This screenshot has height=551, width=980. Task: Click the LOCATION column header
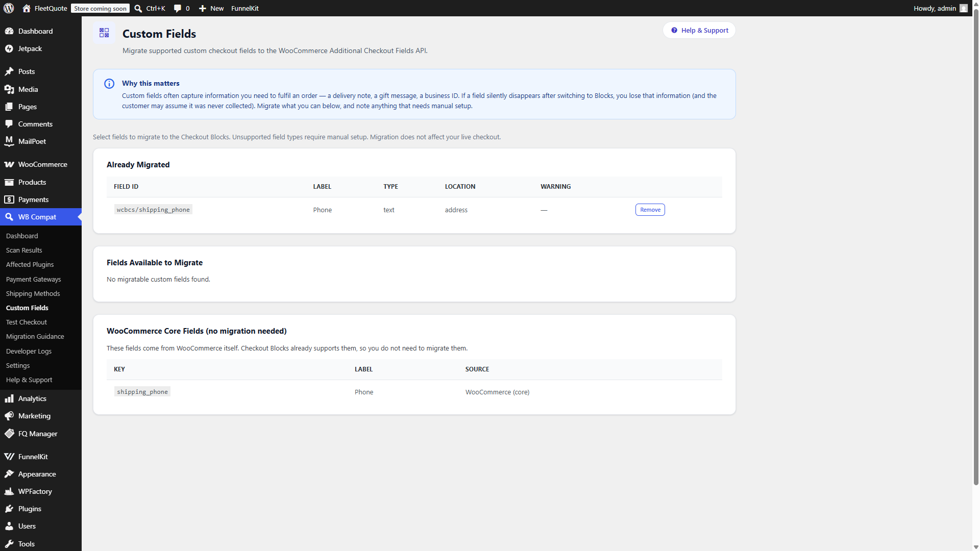[x=460, y=187]
